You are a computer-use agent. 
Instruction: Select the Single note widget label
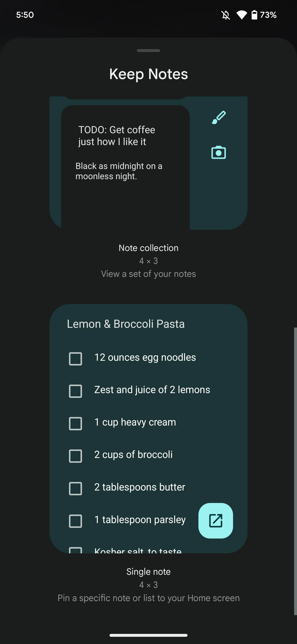click(148, 572)
